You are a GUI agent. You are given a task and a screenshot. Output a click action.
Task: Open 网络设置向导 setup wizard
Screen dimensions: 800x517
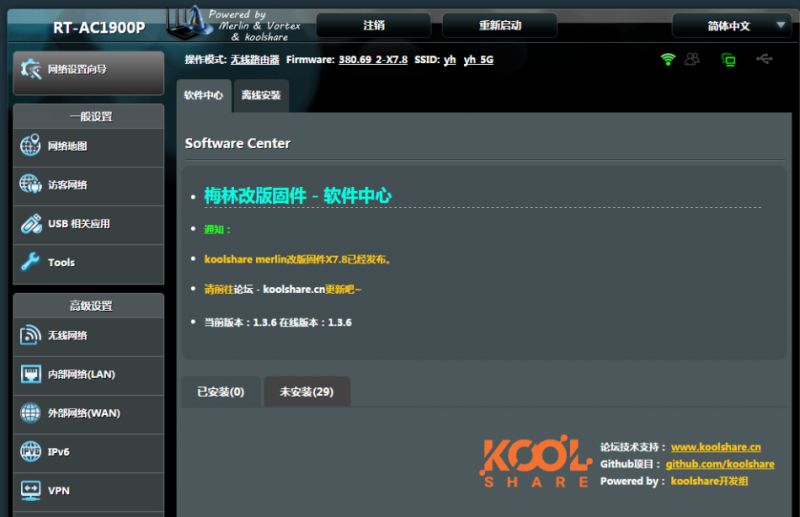tap(88, 70)
